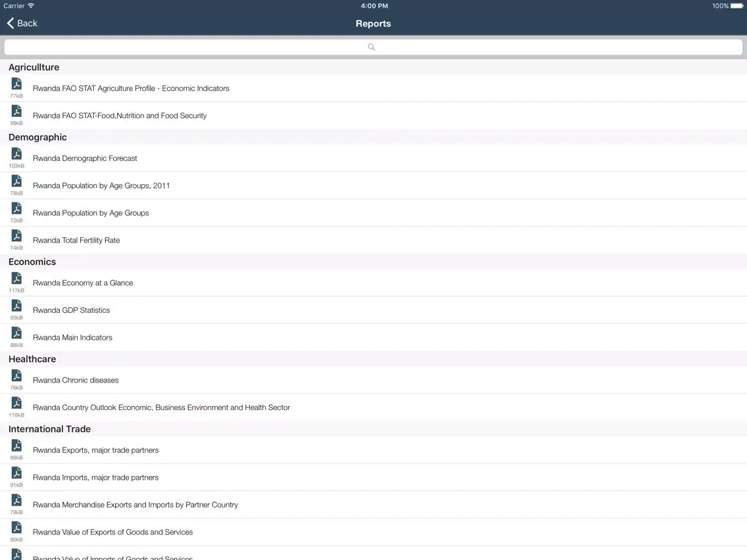Open PDF icon for Food, Nutrition and Food Security
747x560 pixels.
[16, 111]
